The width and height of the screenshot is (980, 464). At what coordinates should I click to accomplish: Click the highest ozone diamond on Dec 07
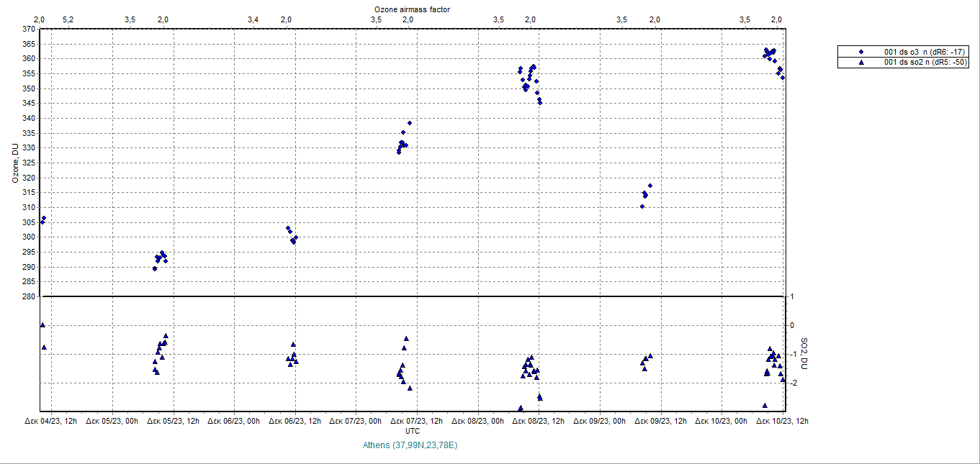pos(410,123)
